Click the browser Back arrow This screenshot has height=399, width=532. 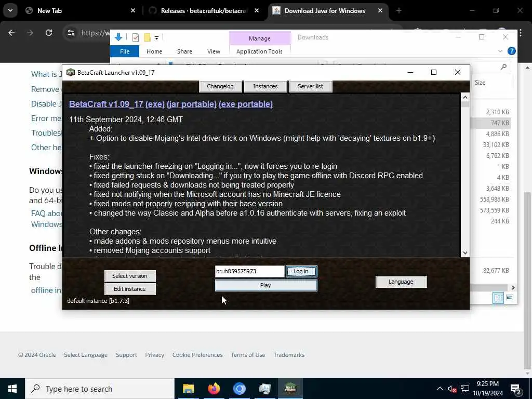11,33
